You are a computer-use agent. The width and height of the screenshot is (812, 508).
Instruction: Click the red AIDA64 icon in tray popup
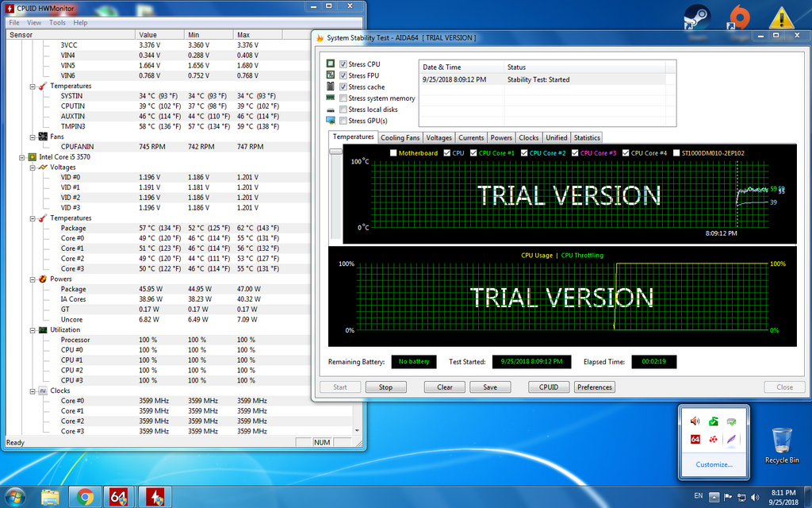(x=695, y=439)
